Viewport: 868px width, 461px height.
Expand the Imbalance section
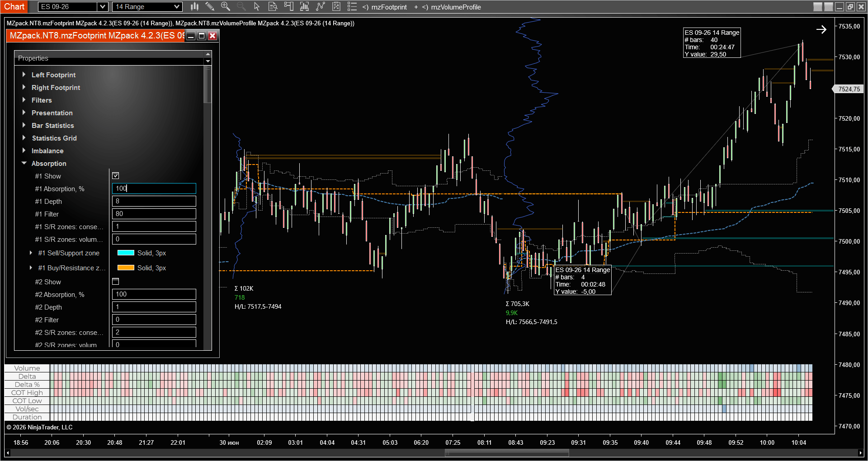[x=24, y=151]
